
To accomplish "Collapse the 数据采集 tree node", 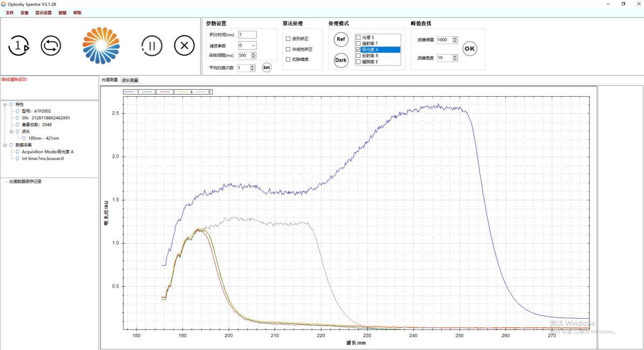I will pos(4,145).
